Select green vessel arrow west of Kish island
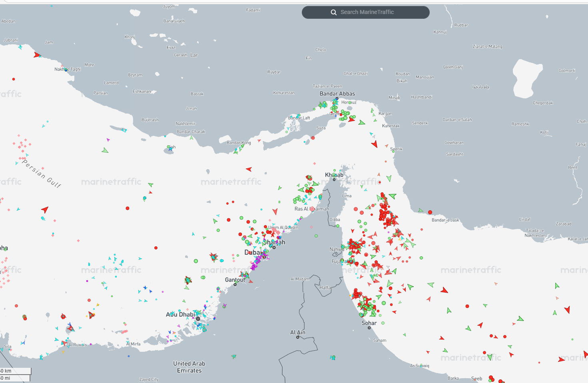 [105, 150]
